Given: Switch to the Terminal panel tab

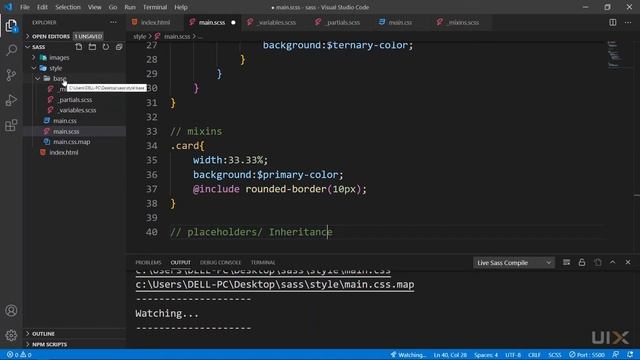Looking at the screenshot, I should point(263,262).
